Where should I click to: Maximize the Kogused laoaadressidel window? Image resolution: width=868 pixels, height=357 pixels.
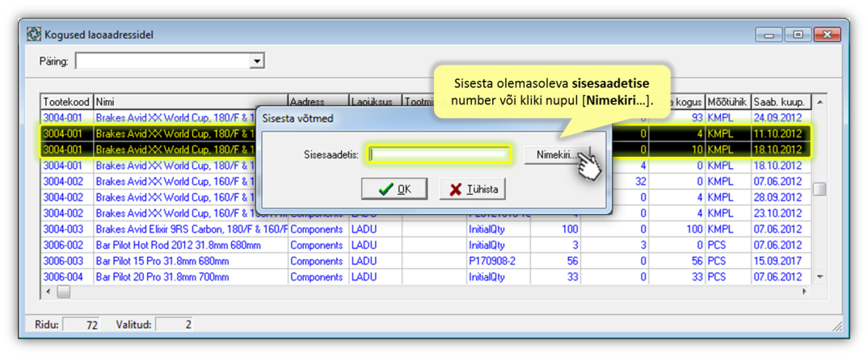798,35
